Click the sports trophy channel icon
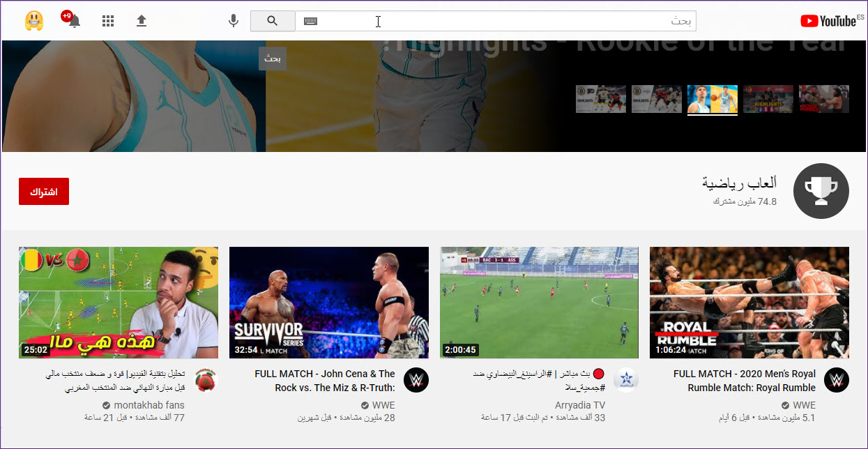Image resolution: width=868 pixels, height=449 pixels. coord(821,191)
